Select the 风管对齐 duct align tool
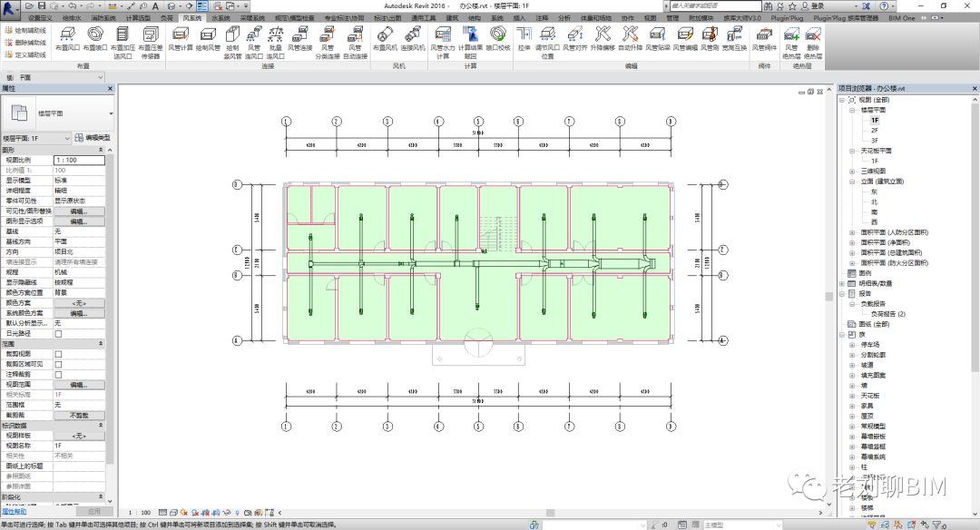 [574, 39]
